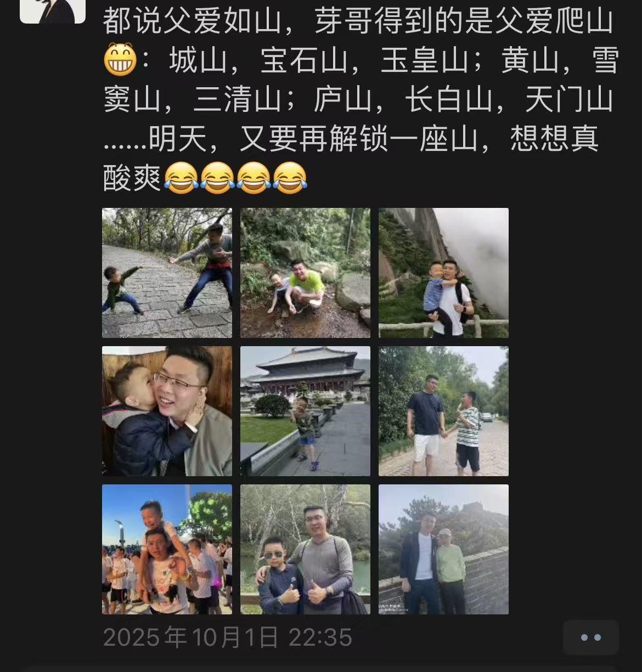Tap the grinning face emoji in the post

120,60
